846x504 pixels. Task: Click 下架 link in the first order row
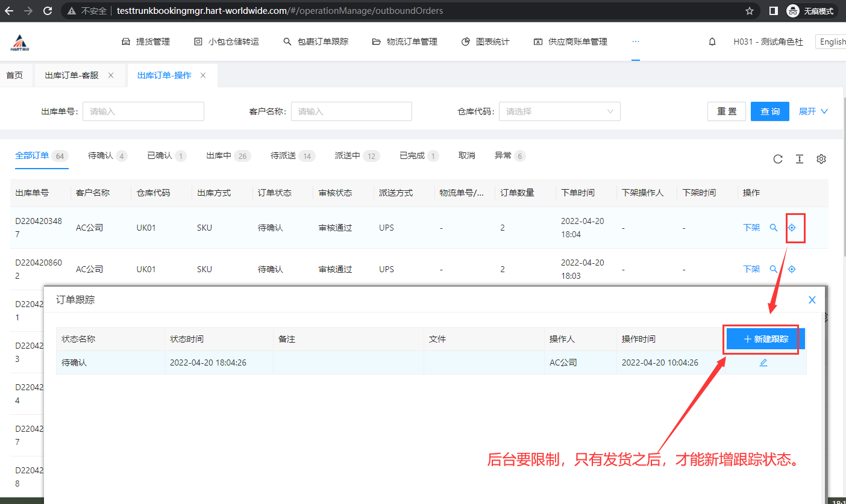click(751, 228)
